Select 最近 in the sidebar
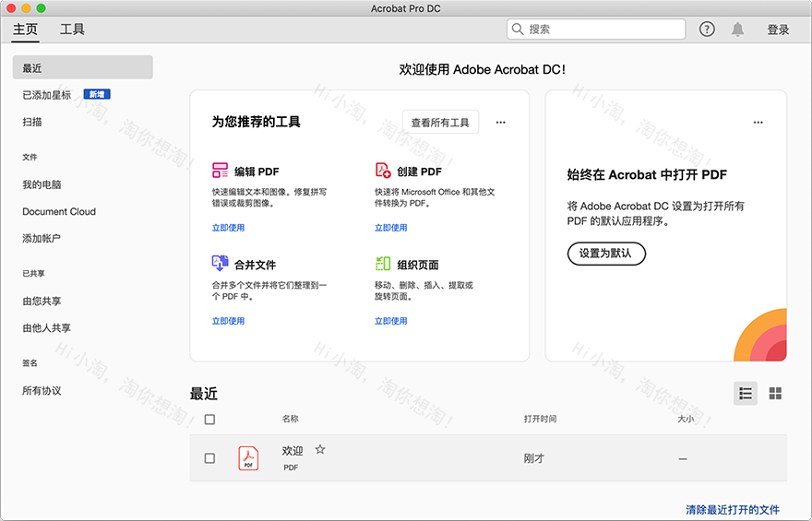The height and width of the screenshot is (521, 812). [83, 68]
